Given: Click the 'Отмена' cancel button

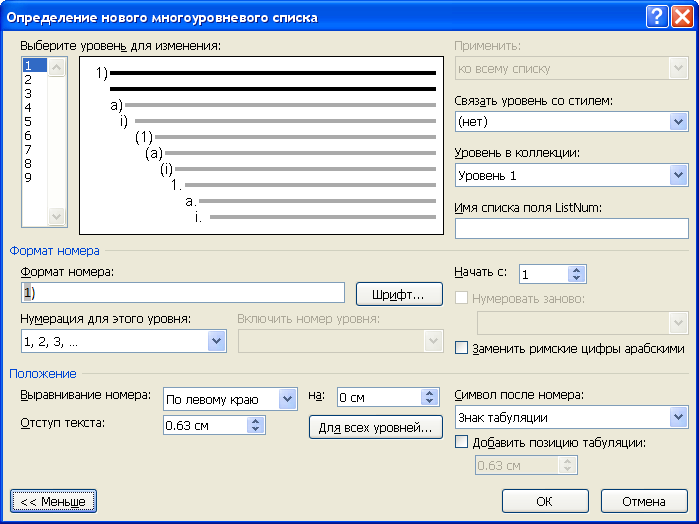Looking at the screenshot, I should coord(644,501).
